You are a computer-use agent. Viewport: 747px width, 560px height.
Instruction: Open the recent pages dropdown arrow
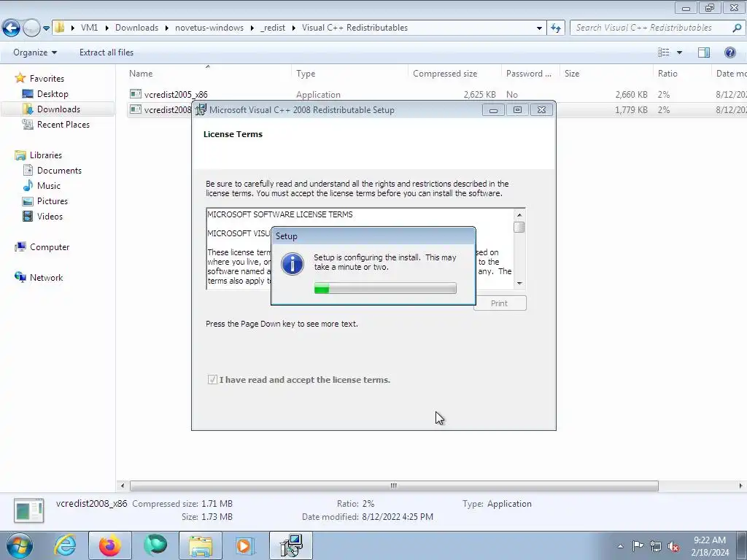point(46,28)
